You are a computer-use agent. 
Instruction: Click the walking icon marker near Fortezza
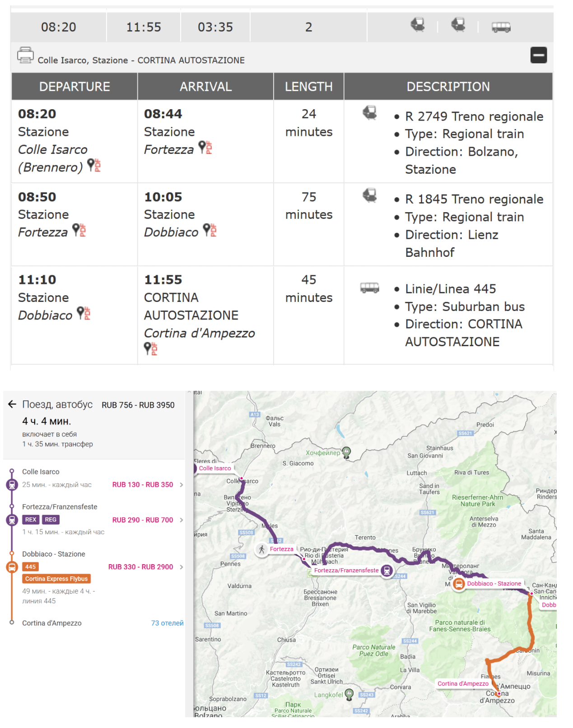tap(262, 549)
